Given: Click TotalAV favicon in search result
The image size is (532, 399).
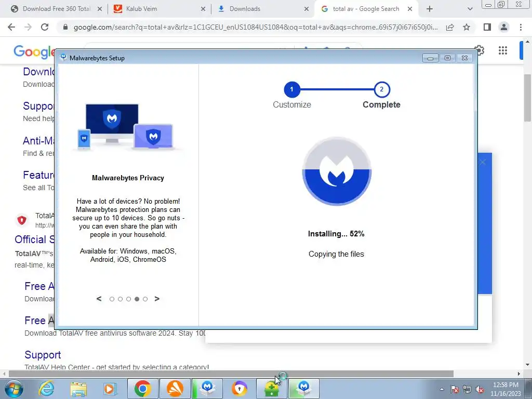Looking at the screenshot, I should (22, 220).
